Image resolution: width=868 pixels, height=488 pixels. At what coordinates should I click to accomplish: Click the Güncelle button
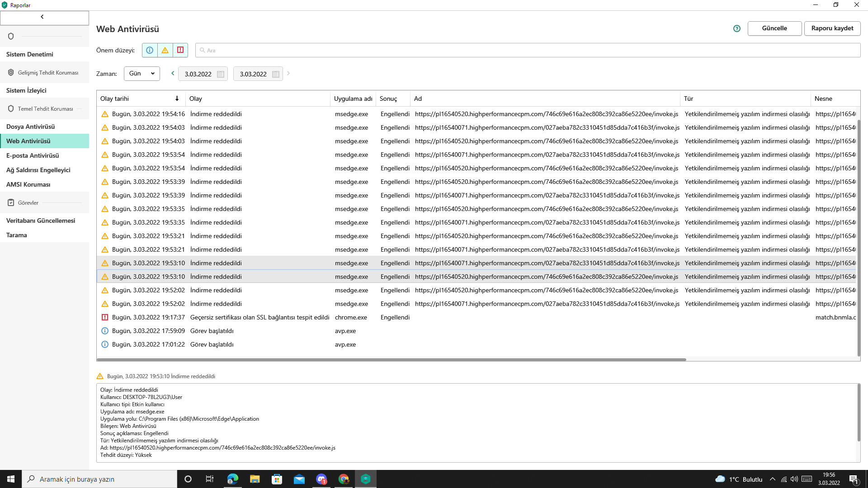[774, 28]
